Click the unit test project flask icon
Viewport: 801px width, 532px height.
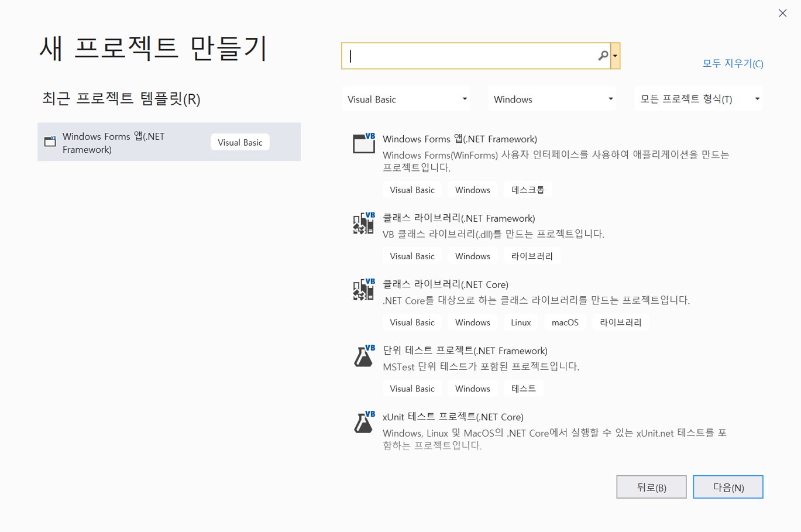coord(364,355)
